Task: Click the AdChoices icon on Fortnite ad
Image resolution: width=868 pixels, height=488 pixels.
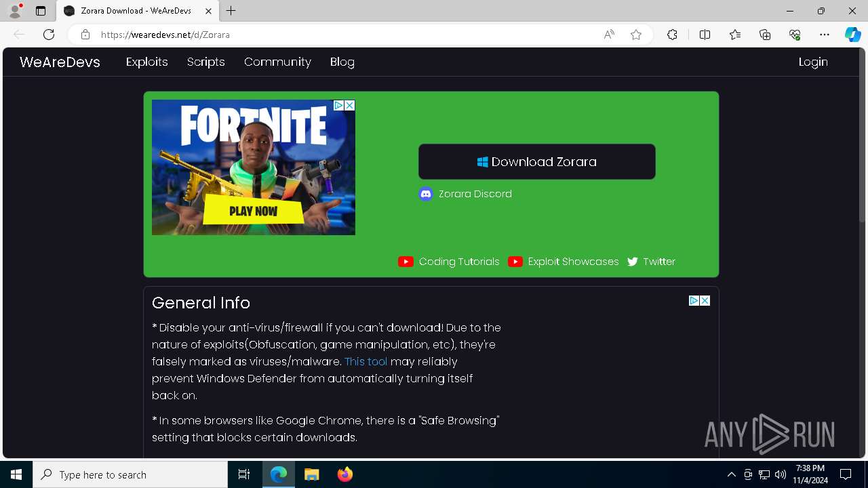Action: 339,105
